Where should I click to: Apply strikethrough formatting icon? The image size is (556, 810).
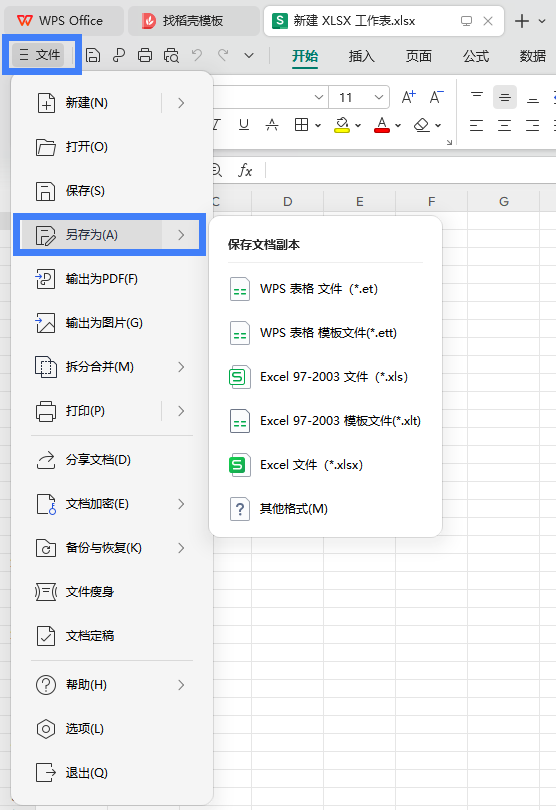(272, 124)
